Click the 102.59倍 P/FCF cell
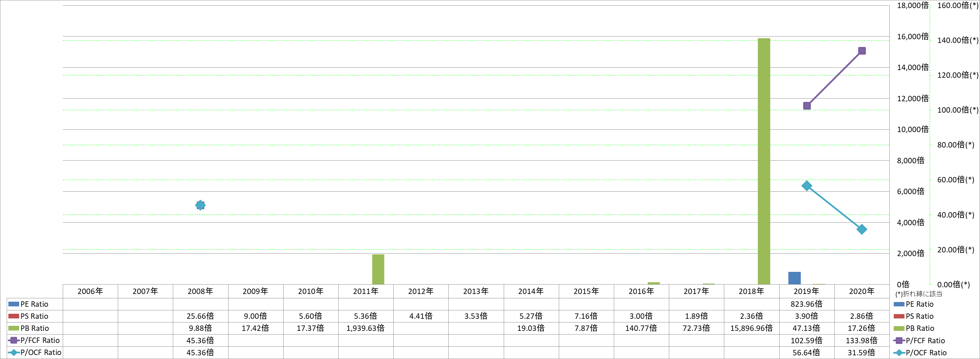Screen dimensions: 980x359 pos(806,340)
